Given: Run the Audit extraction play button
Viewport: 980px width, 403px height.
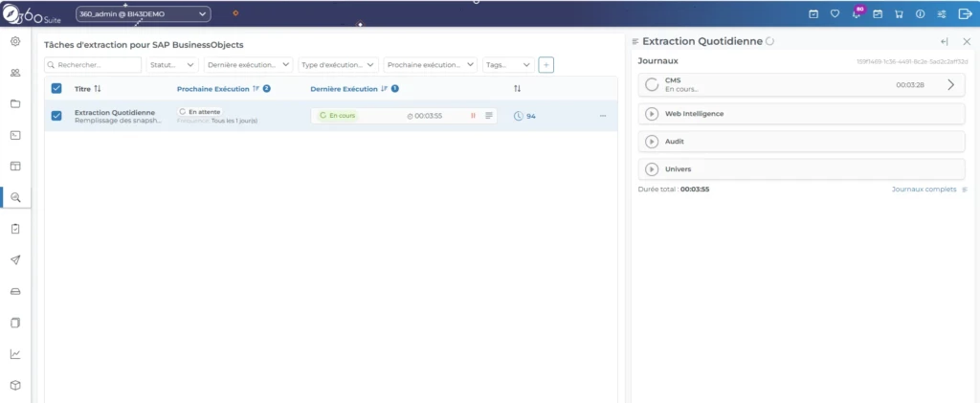Looking at the screenshot, I should pyautogui.click(x=652, y=142).
